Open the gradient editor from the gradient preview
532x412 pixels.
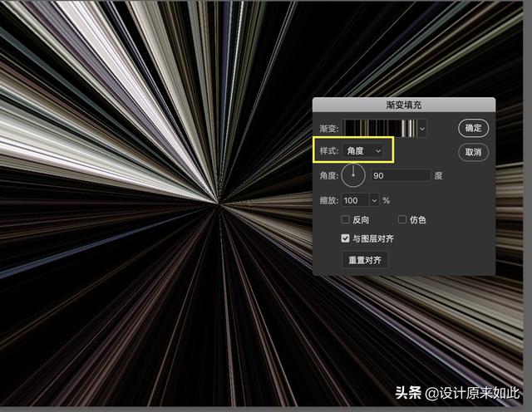(381, 129)
